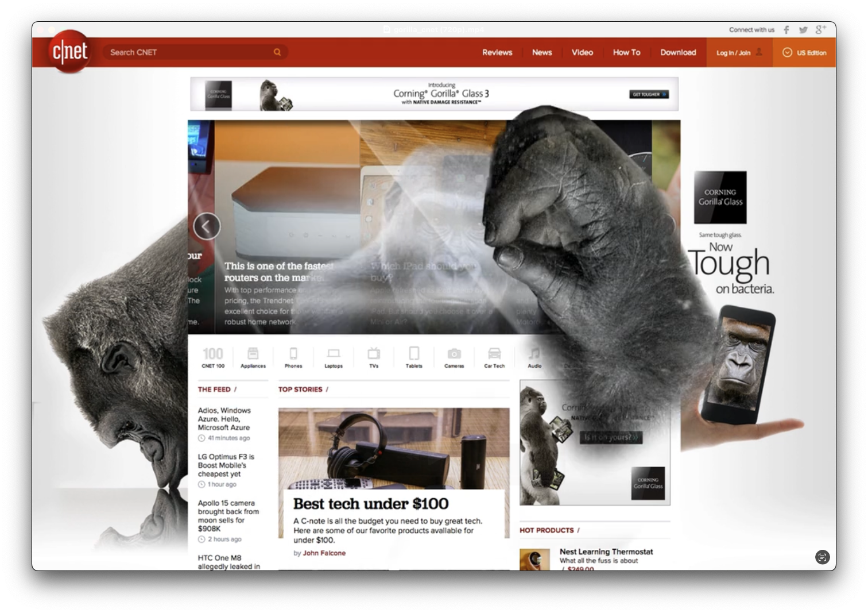This screenshot has width=868, height=613.
Task: Click the Get Tougher banner button
Action: [649, 94]
